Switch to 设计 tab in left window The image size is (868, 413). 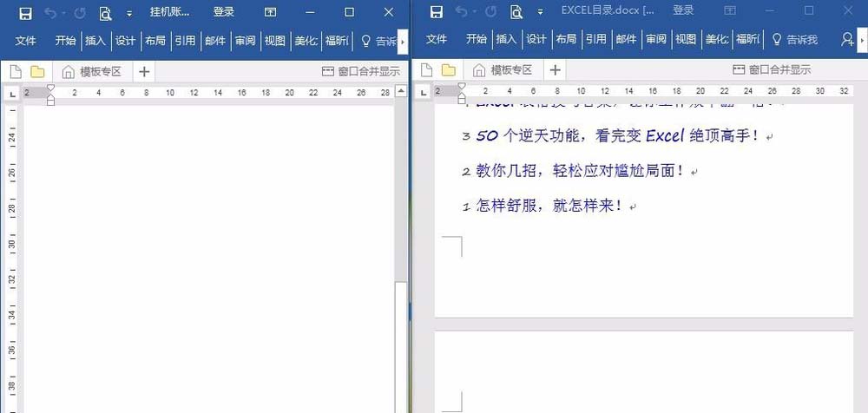pyautogui.click(x=125, y=41)
